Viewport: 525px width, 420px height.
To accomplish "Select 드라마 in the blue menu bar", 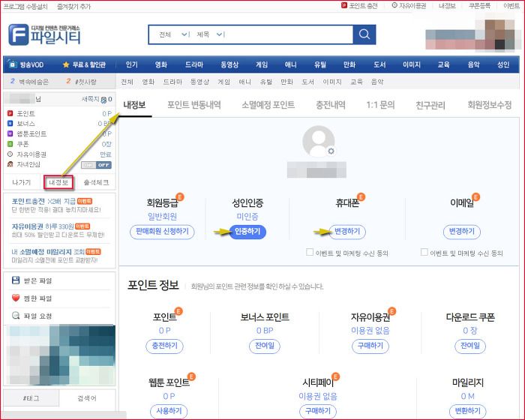I will pos(194,64).
